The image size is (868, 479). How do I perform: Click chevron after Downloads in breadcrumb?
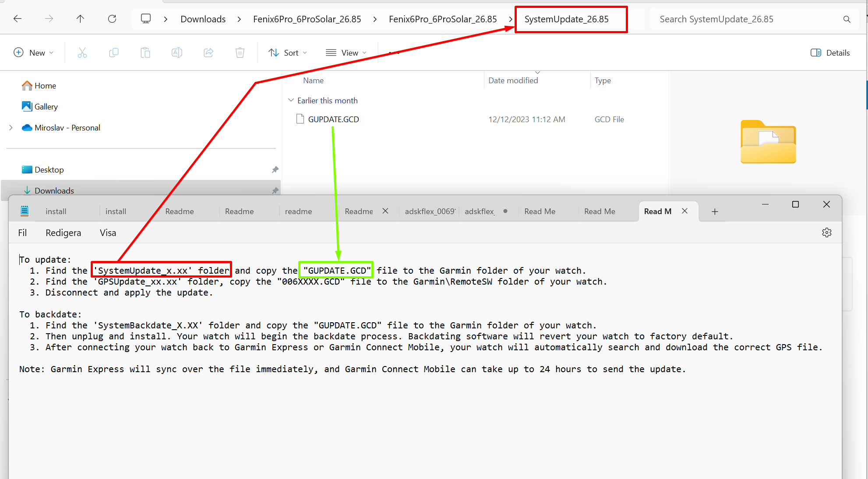click(x=239, y=19)
